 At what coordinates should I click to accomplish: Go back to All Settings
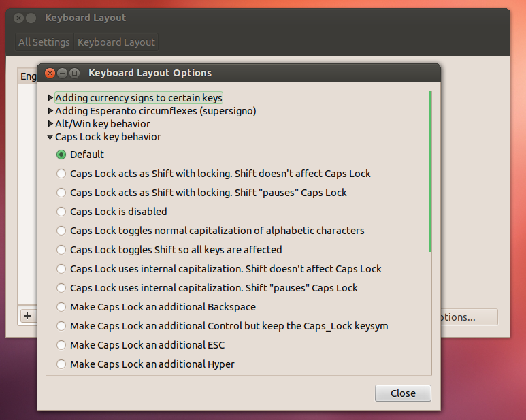click(x=44, y=42)
